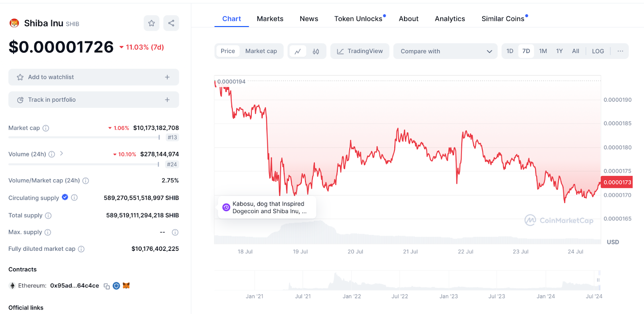
Task: Click the plus icon in Track in portfolio
Action: tap(167, 100)
